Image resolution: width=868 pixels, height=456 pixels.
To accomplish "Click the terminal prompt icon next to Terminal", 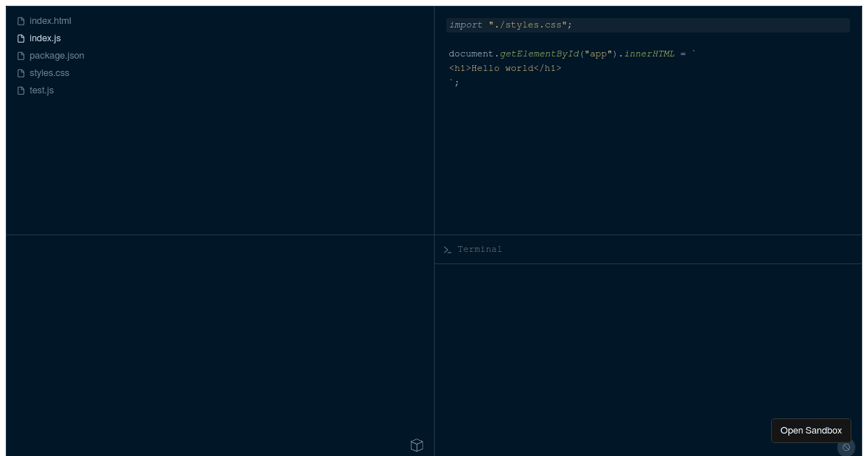I will click(448, 249).
